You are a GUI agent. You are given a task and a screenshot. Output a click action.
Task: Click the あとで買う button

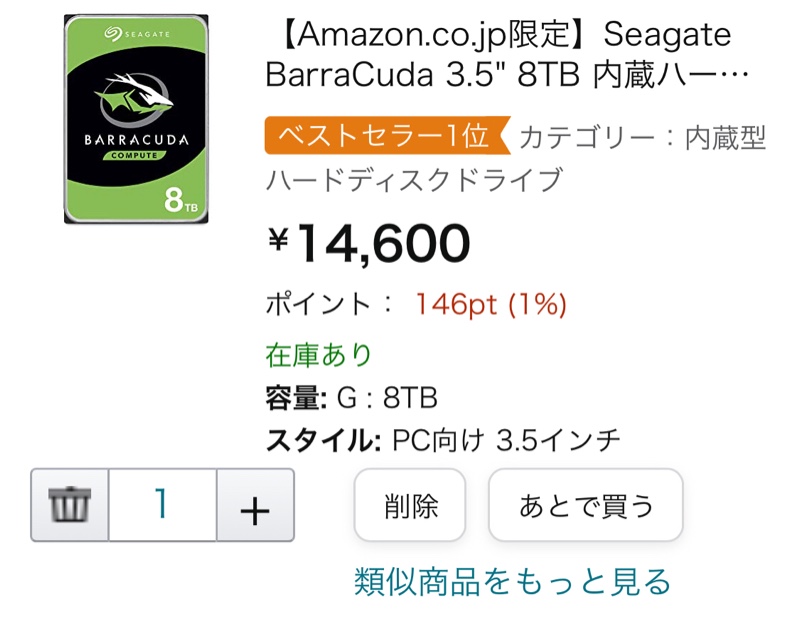point(586,505)
